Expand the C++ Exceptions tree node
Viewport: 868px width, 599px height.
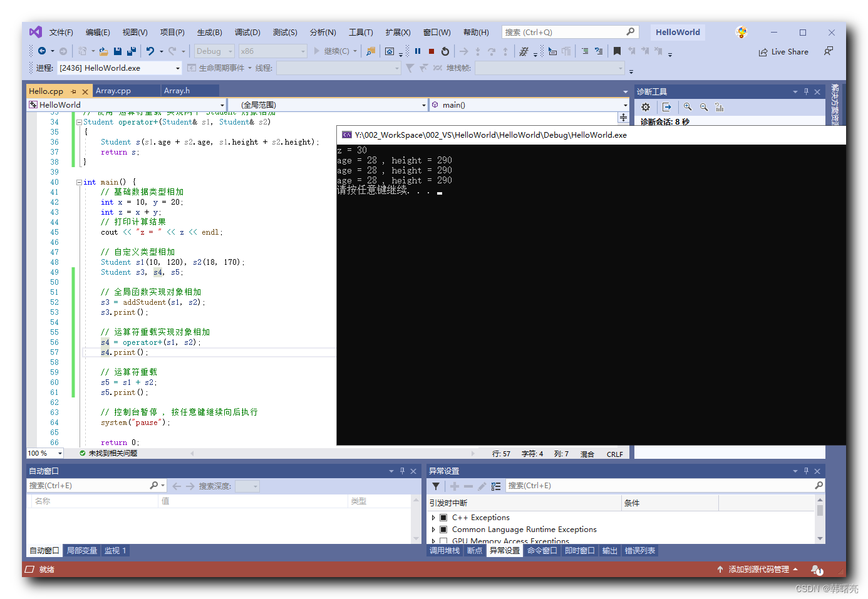[433, 518]
